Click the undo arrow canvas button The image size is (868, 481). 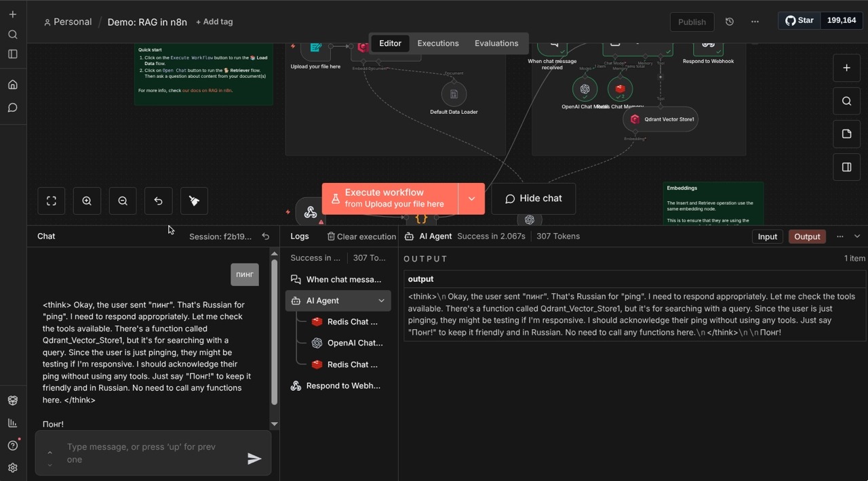(x=158, y=201)
